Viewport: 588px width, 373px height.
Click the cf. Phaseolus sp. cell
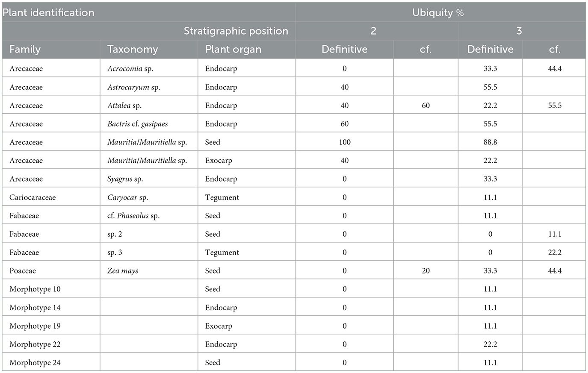(x=133, y=216)
